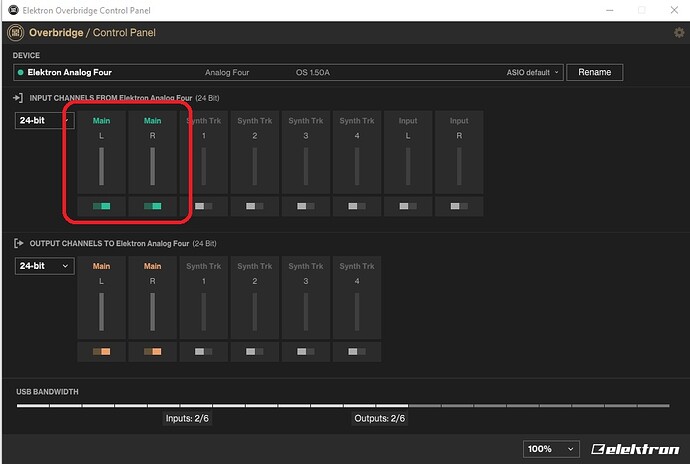
Task: Click the Rename button
Action: click(x=595, y=72)
